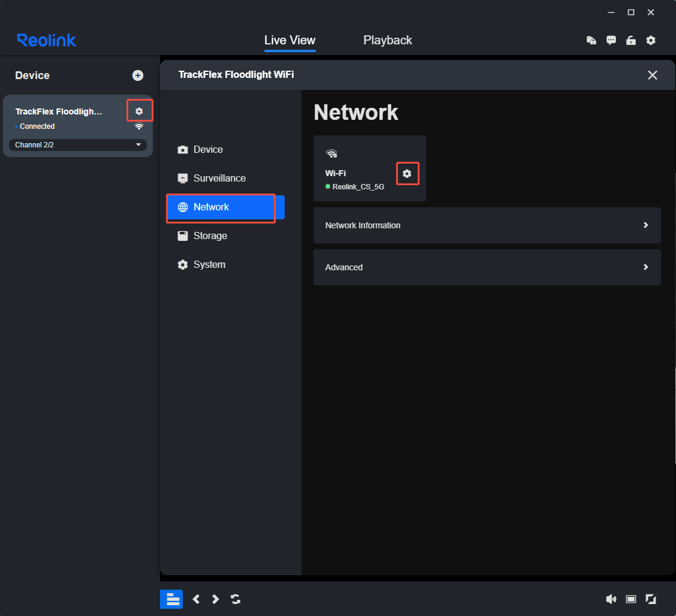Open the language switch icon in top bar
676x616 pixels.
click(x=591, y=41)
